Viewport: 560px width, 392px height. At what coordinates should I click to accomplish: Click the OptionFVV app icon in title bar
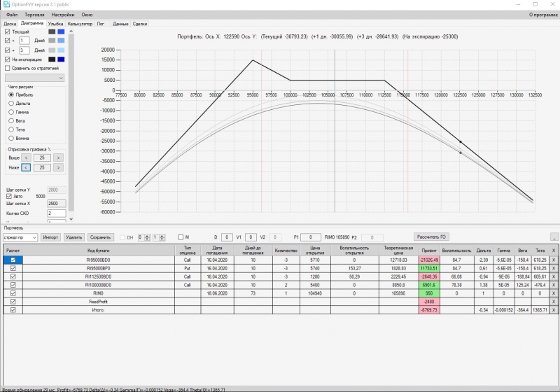(x=6, y=4)
